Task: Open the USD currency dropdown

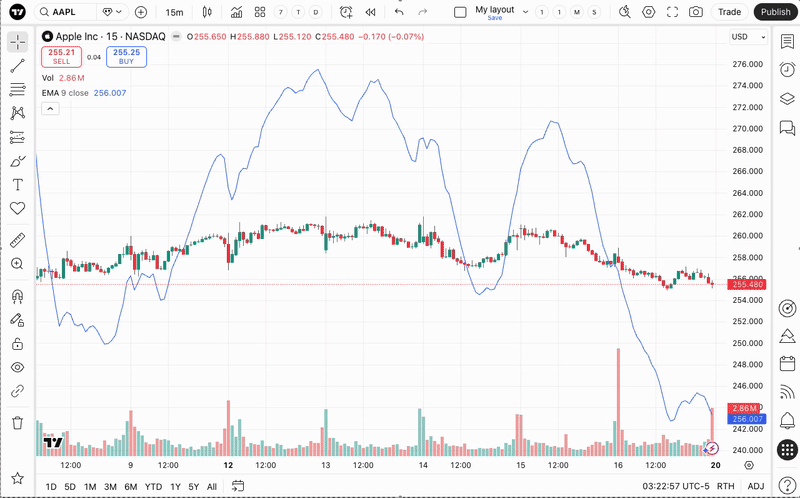Action: tap(748, 37)
